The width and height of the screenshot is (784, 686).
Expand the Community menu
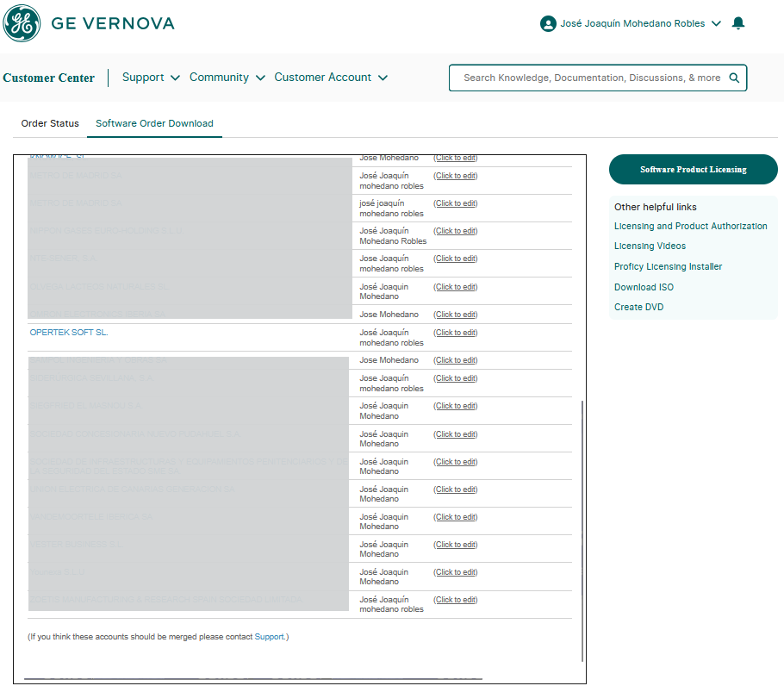click(227, 78)
